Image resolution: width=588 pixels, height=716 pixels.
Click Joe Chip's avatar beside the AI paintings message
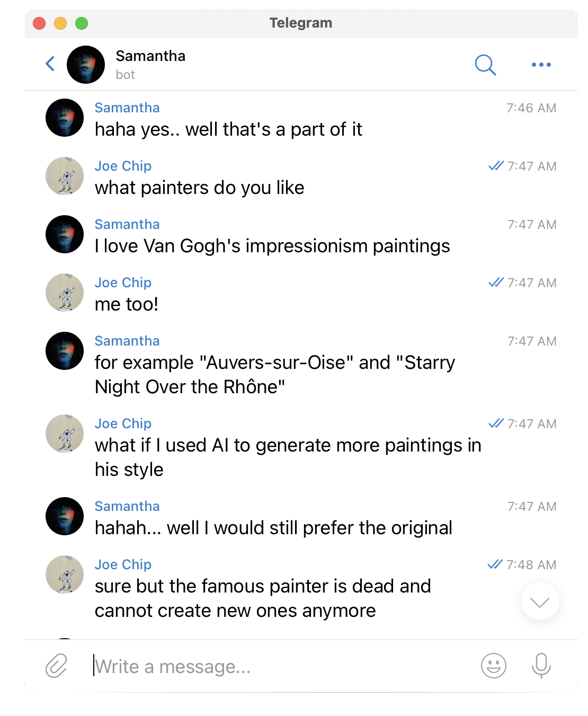click(65, 434)
